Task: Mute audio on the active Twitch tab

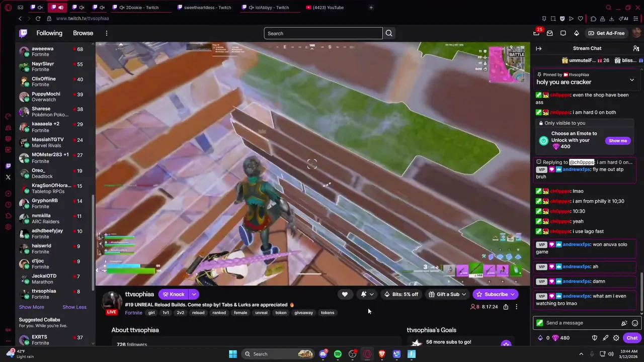Action: pos(61,8)
